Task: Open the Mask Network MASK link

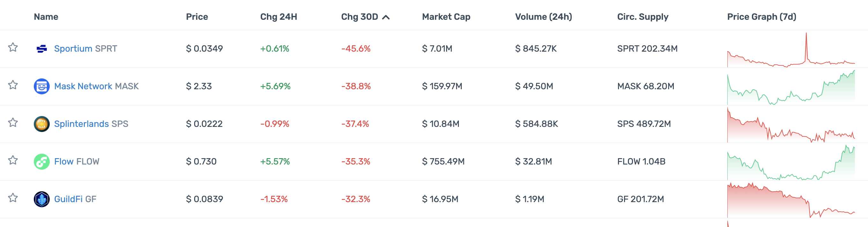Action: tap(96, 86)
